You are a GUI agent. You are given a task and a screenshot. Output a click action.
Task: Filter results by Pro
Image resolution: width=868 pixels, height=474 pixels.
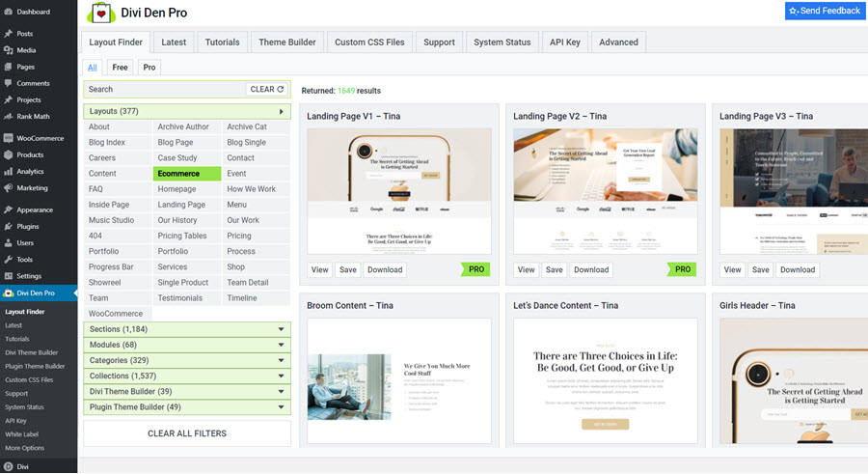point(149,67)
